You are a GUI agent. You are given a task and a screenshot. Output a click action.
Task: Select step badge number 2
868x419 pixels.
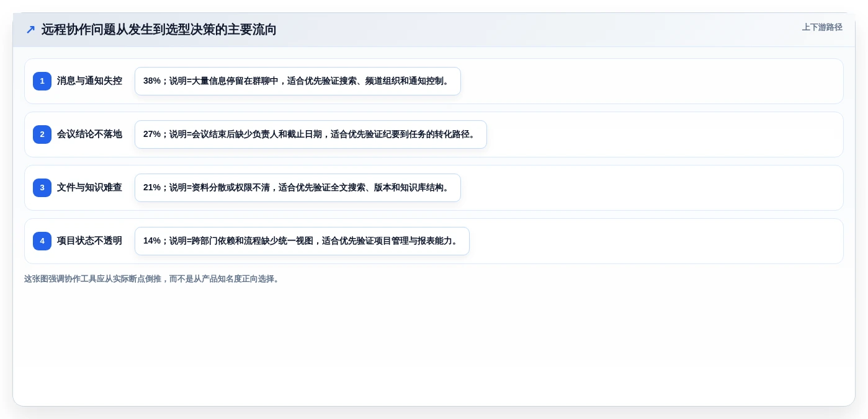42,135
